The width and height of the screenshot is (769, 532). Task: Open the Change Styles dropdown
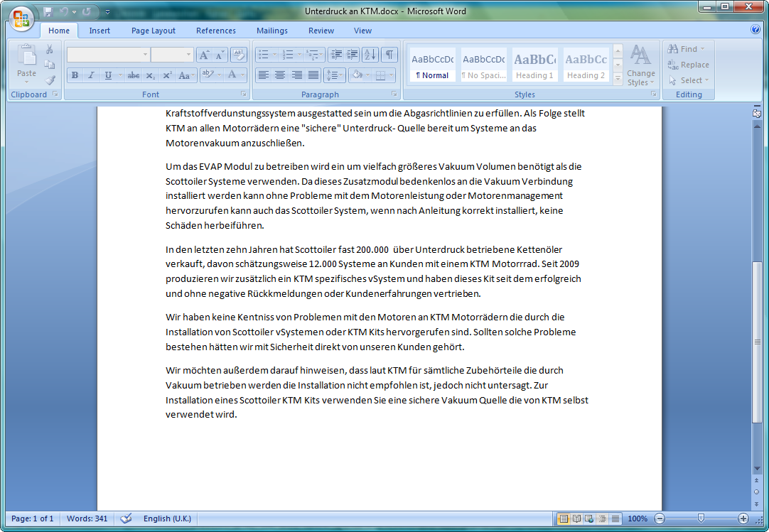640,68
